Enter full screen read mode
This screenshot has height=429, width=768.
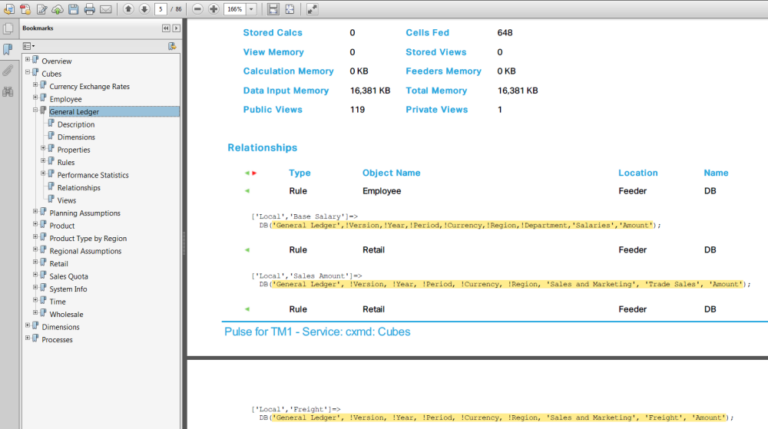point(312,9)
